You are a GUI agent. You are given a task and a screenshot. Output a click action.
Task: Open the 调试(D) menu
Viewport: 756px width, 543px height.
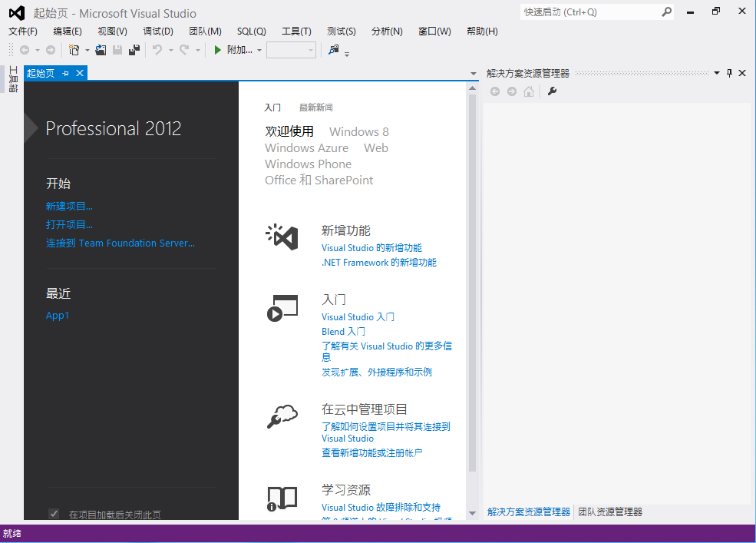point(158,31)
